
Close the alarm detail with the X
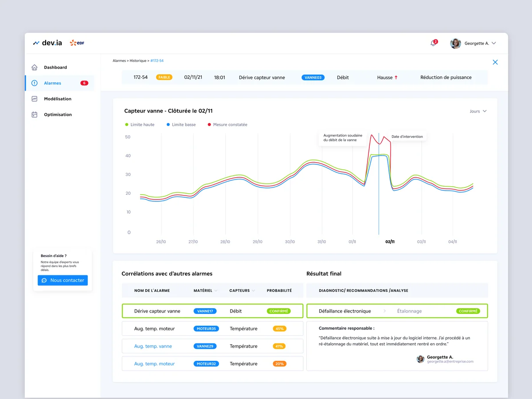tap(495, 62)
